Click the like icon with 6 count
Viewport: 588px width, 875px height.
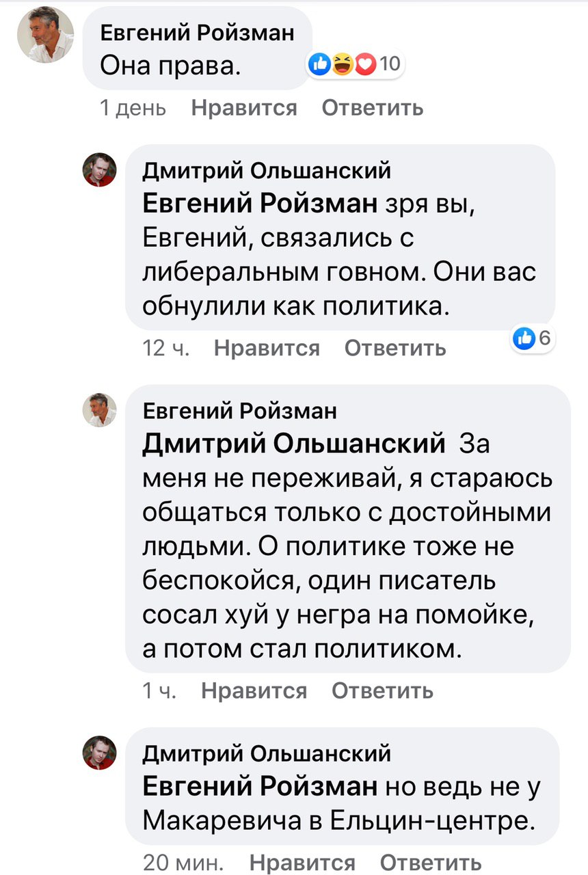pyautogui.click(x=524, y=337)
